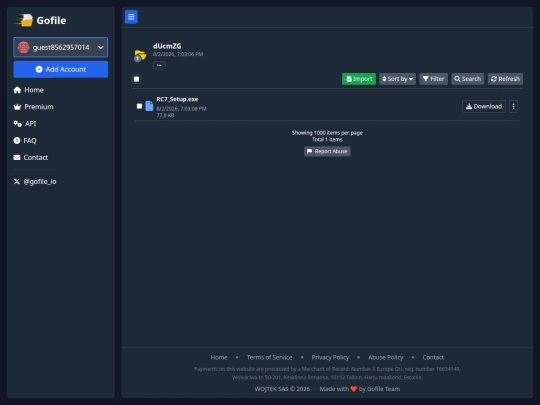This screenshot has width=540, height=405.
Task: Click the Add Account button
Action: [61, 69]
